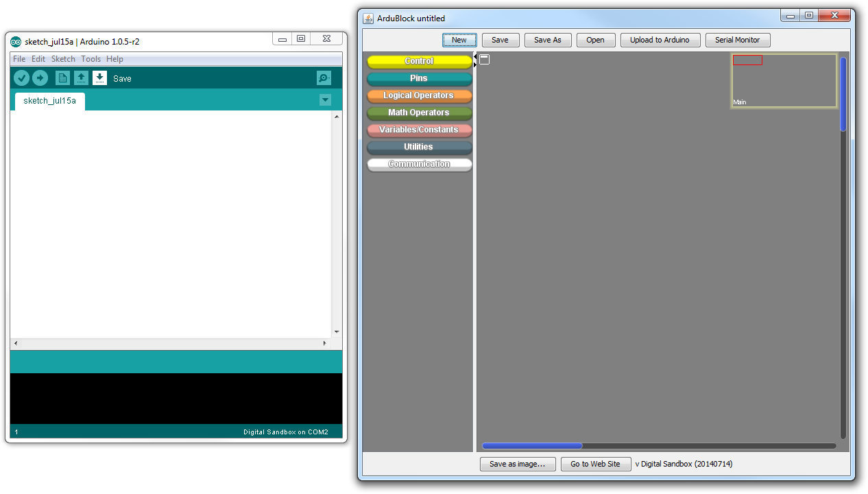Open the Logical Operators block drawer

coord(419,95)
